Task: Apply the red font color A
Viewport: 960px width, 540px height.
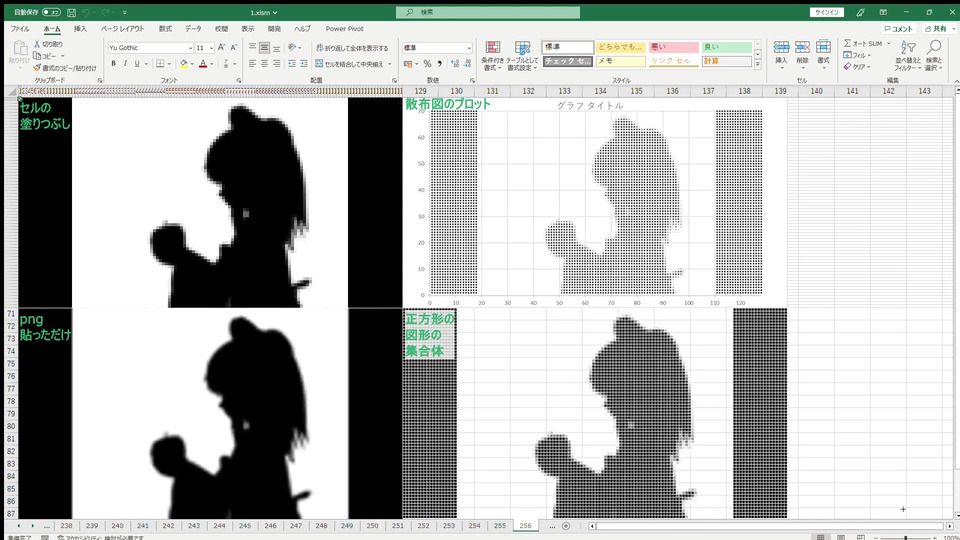Action: point(203,64)
